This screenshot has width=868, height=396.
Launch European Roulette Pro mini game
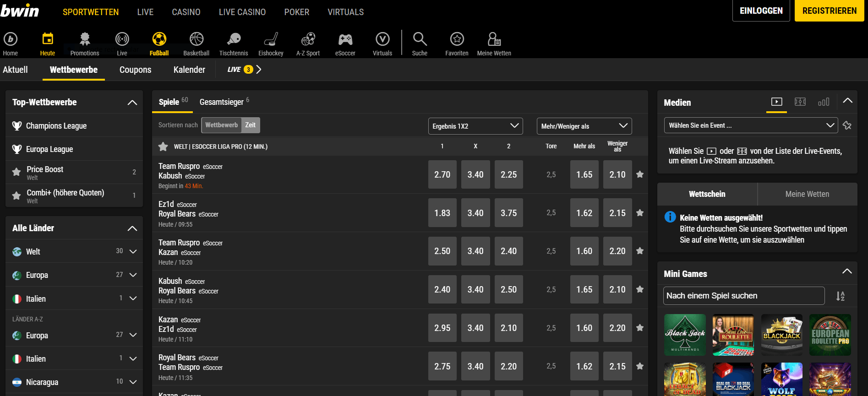click(x=830, y=335)
